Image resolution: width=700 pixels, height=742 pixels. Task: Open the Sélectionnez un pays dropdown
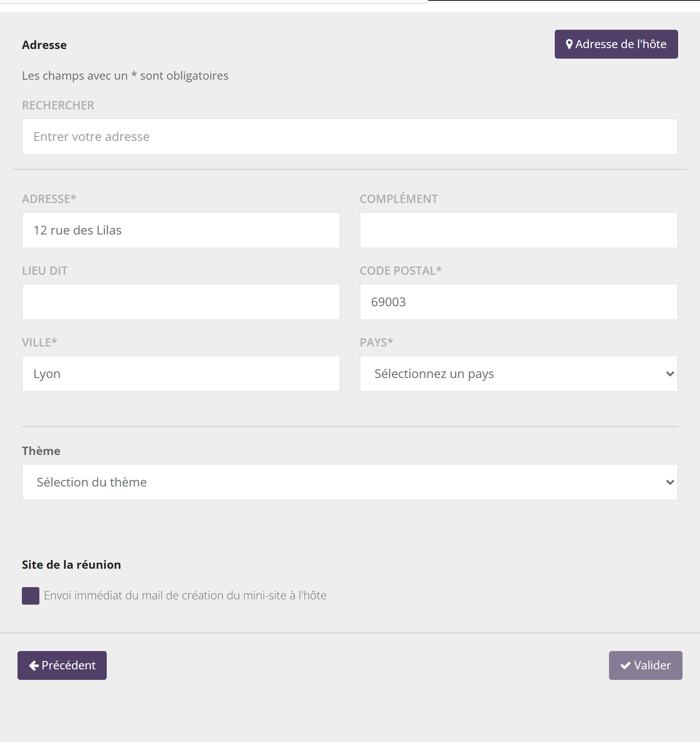point(519,374)
